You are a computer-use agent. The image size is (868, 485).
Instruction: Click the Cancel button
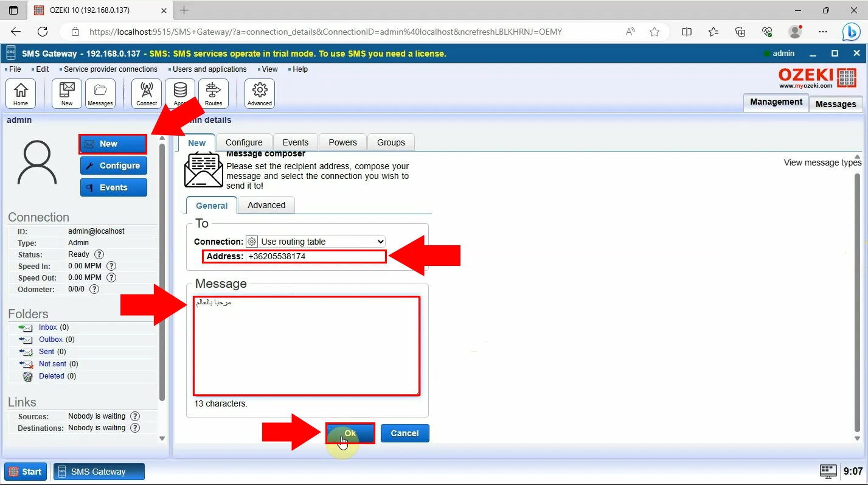405,433
